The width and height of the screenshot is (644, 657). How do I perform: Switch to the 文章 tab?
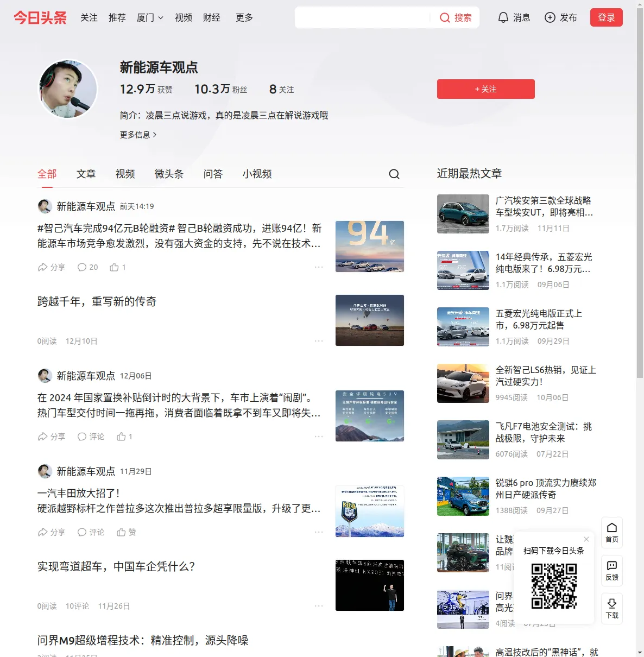(x=86, y=174)
